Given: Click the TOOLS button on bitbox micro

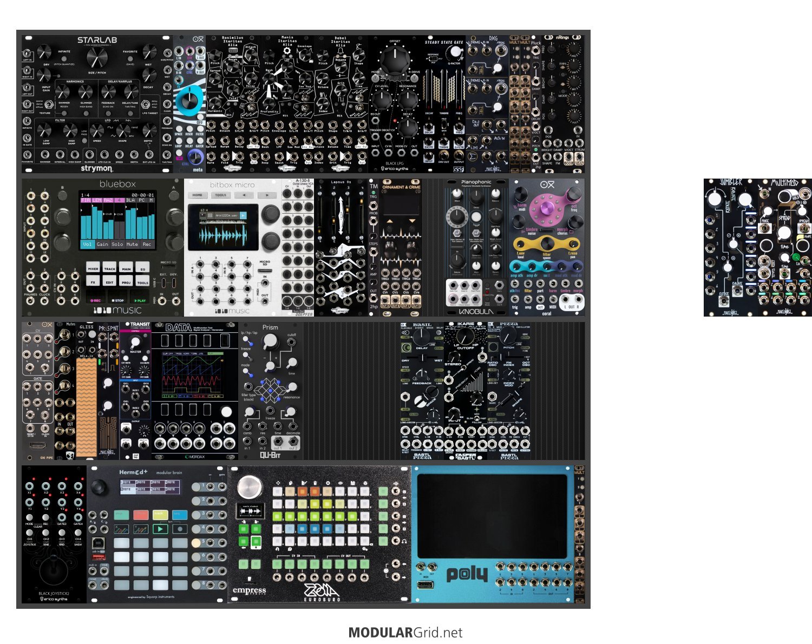Looking at the screenshot, I should pyautogui.click(x=221, y=195).
